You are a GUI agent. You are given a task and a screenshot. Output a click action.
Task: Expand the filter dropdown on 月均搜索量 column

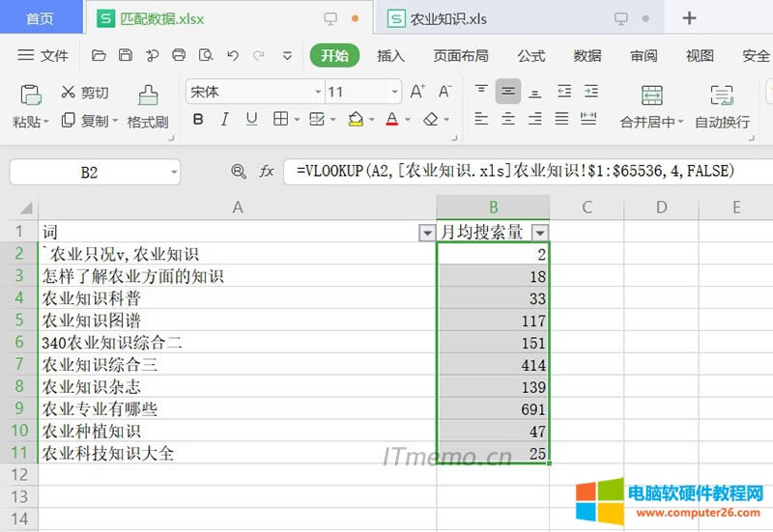coord(540,233)
